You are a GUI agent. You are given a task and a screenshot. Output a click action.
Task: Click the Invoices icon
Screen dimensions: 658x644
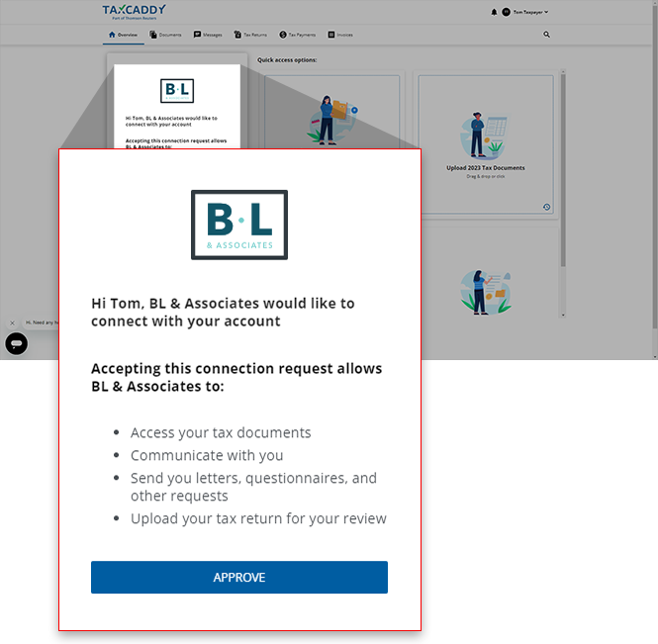coord(331,35)
